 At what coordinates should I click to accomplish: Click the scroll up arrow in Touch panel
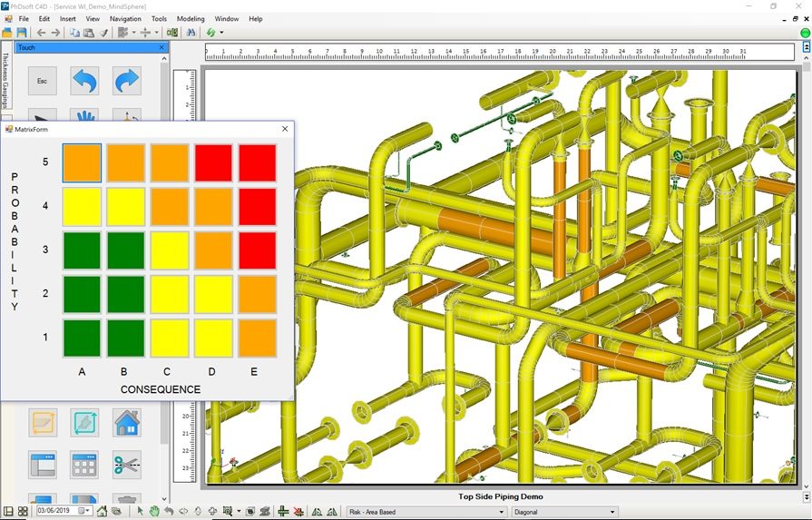point(165,59)
